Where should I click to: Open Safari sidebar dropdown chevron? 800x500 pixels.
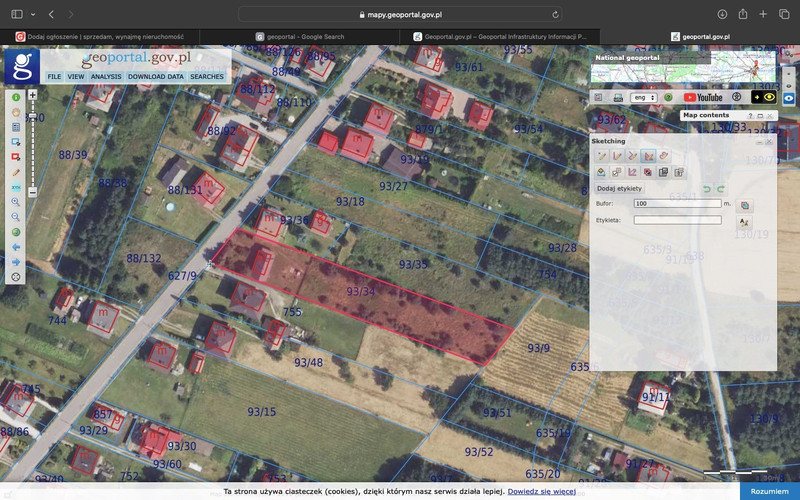pos(32,15)
